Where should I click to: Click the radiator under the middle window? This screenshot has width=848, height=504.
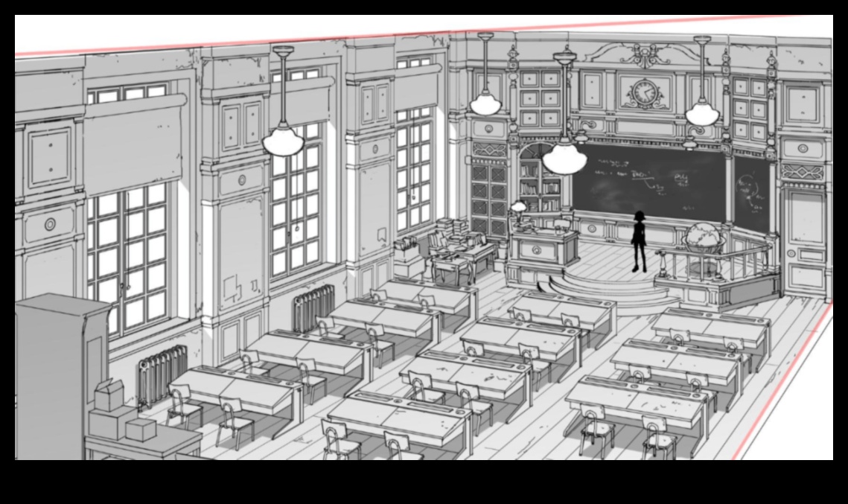click(314, 306)
